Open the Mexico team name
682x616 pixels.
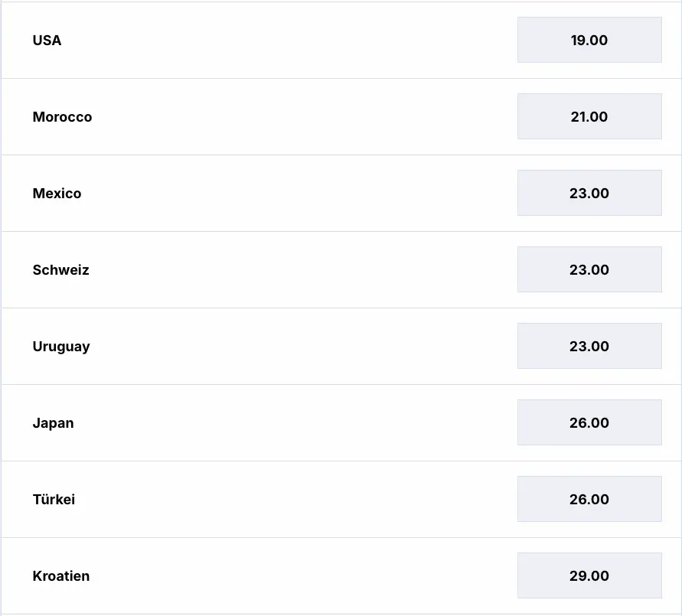[x=57, y=194]
